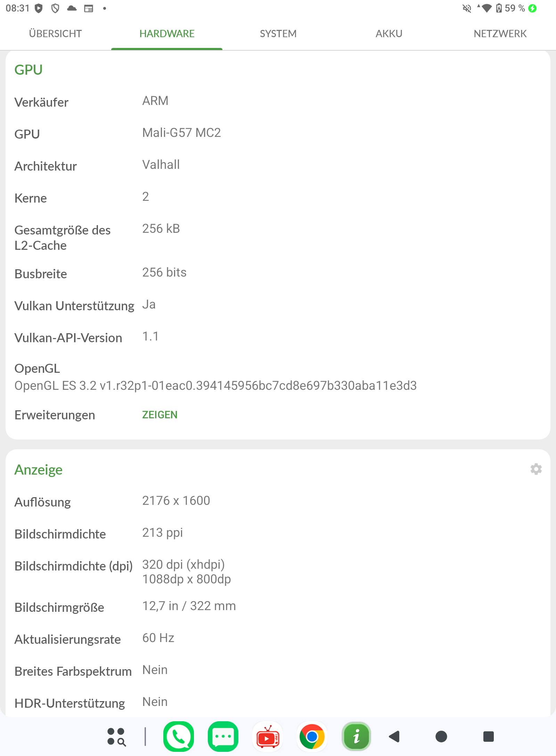The height and width of the screenshot is (756, 556).
Task: Open the green messaging app
Action: click(x=223, y=737)
